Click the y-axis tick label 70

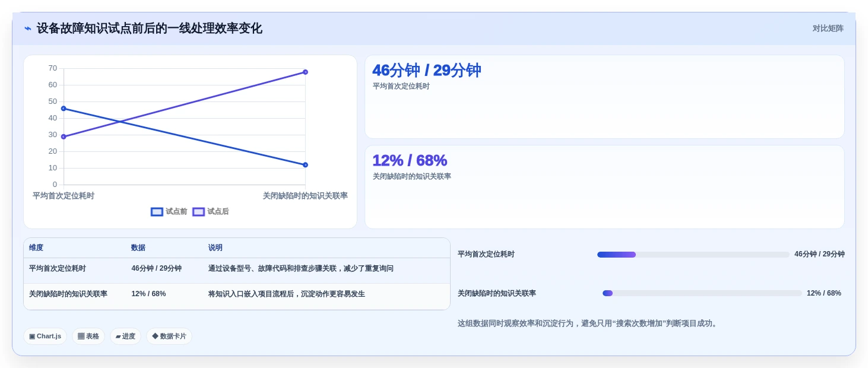(x=53, y=68)
